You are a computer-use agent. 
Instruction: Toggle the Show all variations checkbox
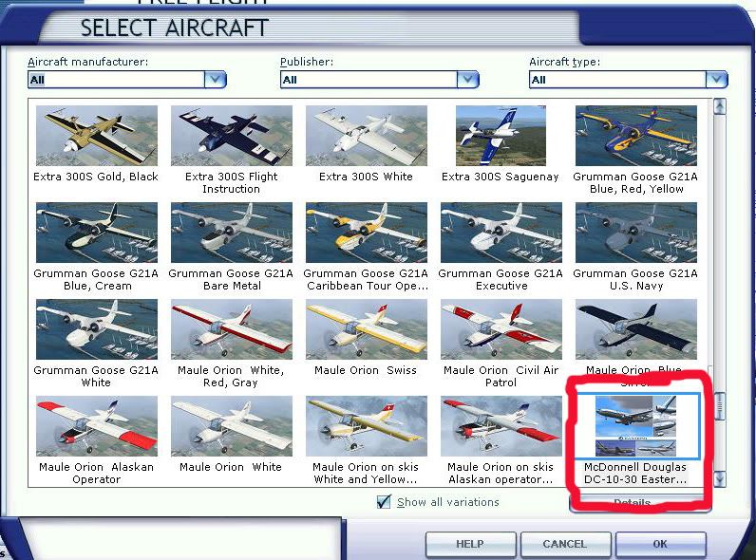[384, 502]
